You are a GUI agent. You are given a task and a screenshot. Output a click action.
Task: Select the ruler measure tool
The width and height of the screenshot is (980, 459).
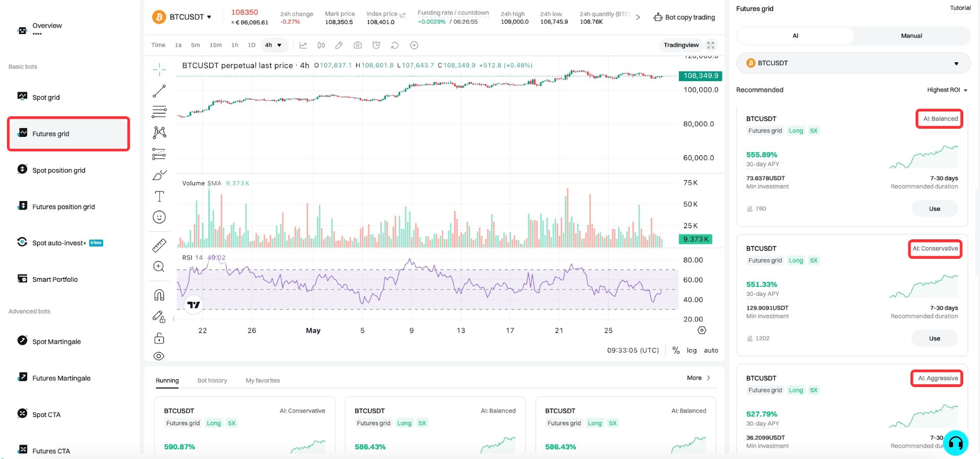click(159, 246)
